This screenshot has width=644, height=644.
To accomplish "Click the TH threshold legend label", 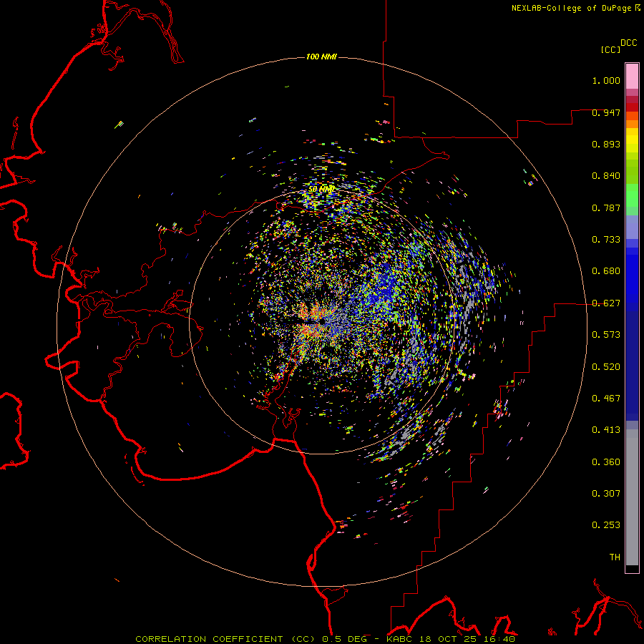I will click(x=615, y=557).
